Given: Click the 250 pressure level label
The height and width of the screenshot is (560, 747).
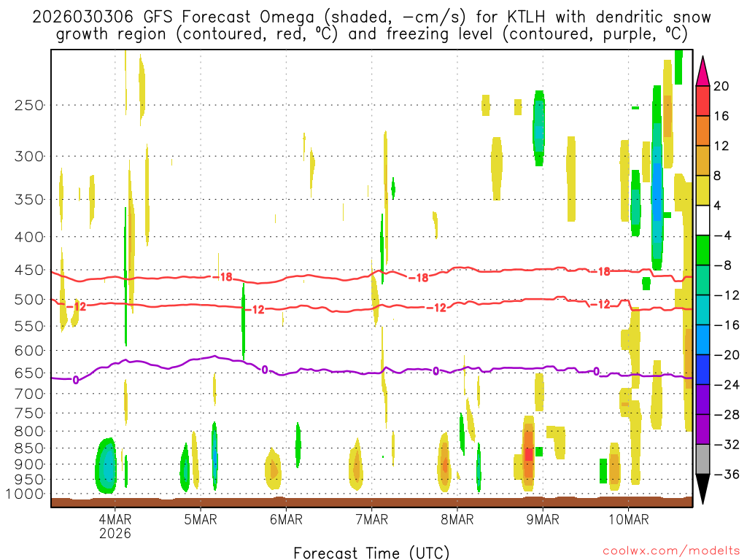Looking at the screenshot, I should click(29, 105).
